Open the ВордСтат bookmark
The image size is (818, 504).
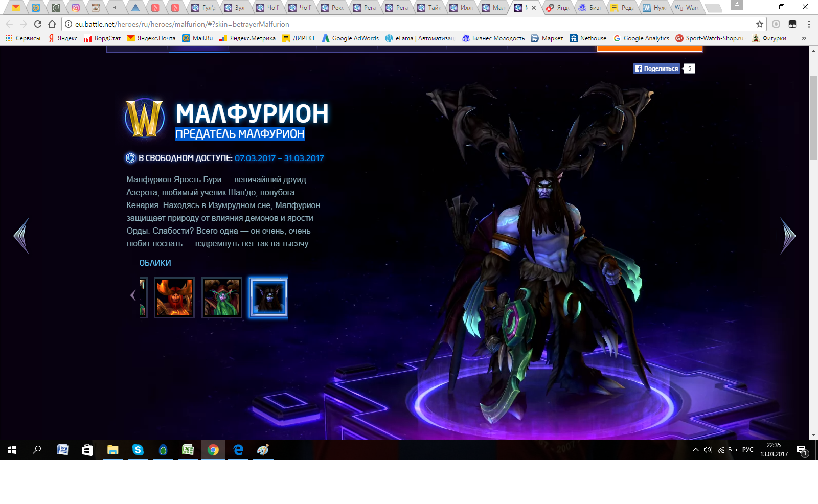pyautogui.click(x=102, y=38)
